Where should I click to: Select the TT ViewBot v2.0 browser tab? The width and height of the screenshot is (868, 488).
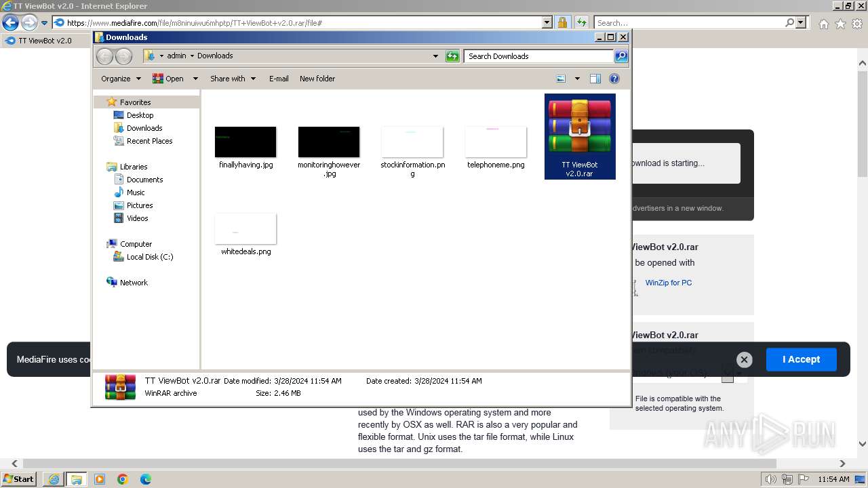(x=45, y=41)
